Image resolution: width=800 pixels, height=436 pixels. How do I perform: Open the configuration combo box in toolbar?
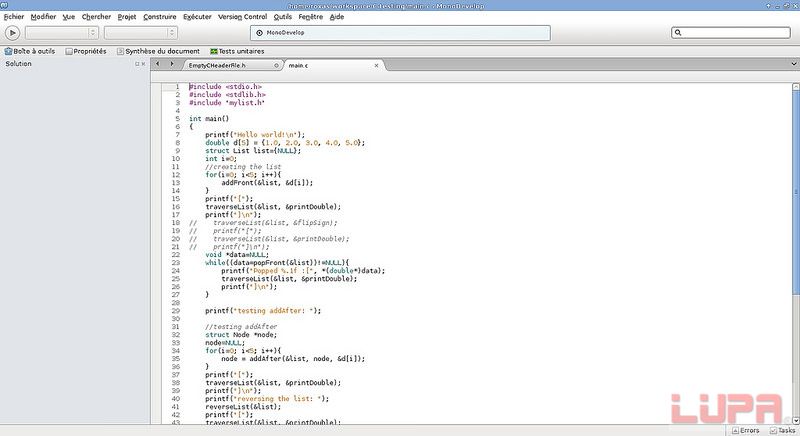pos(61,33)
